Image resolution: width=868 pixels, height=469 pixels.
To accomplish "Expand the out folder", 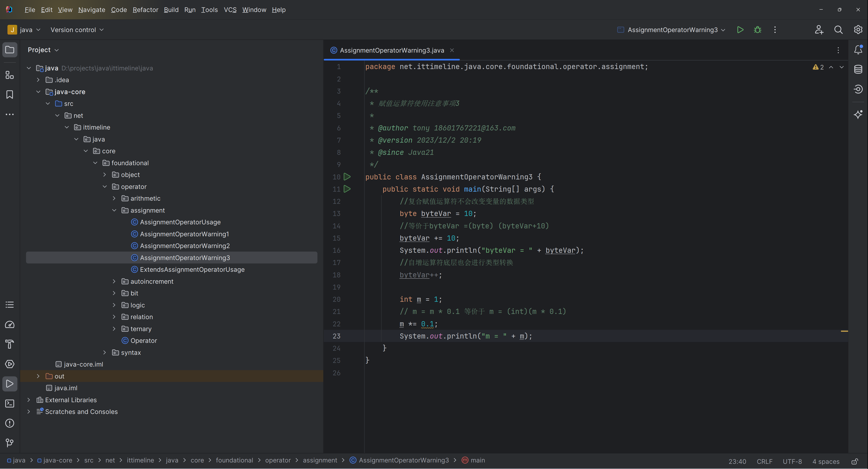I will (x=38, y=376).
